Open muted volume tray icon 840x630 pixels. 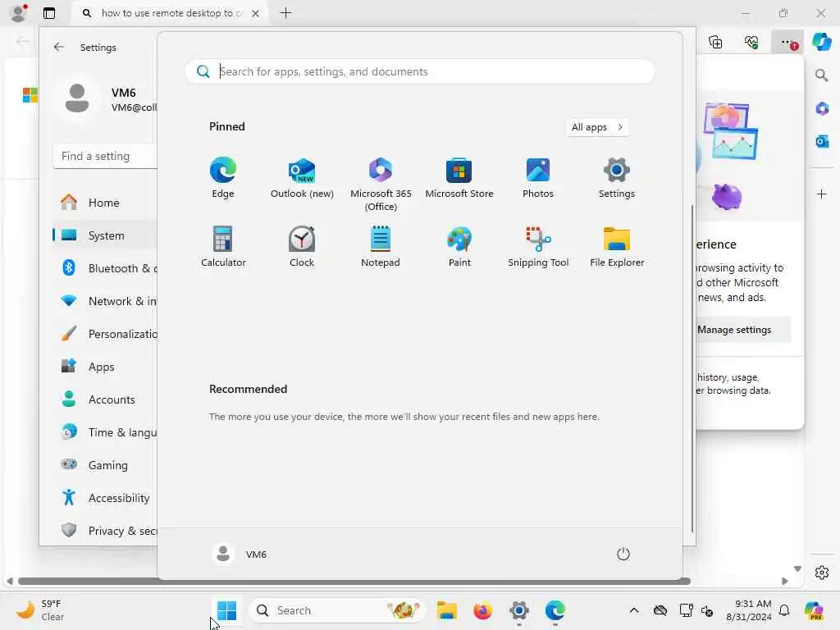point(707,610)
